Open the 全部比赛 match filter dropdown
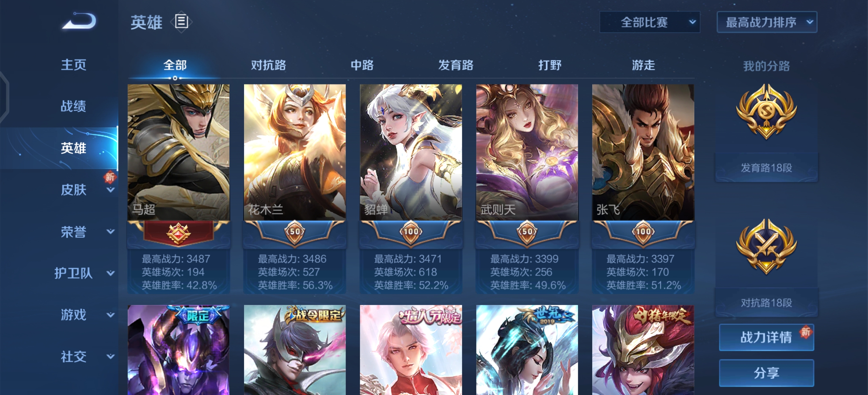Image resolution: width=868 pixels, height=395 pixels. (x=650, y=22)
